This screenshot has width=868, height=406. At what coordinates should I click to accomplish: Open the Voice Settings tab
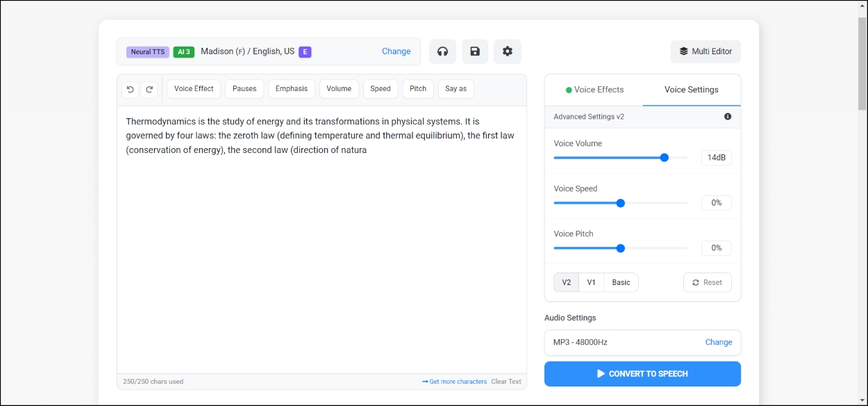pyautogui.click(x=691, y=90)
